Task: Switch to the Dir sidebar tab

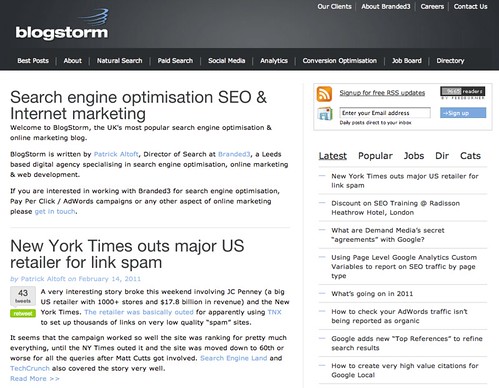Action: (x=442, y=156)
